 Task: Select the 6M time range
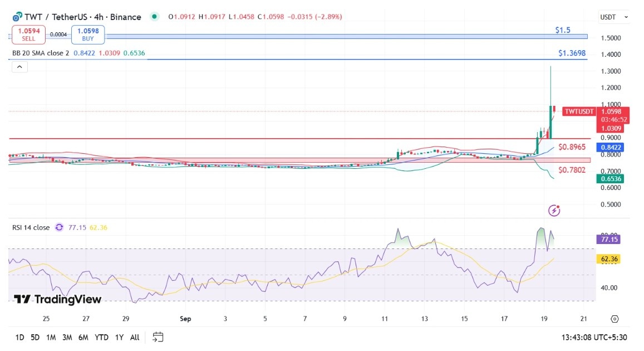pyautogui.click(x=83, y=338)
